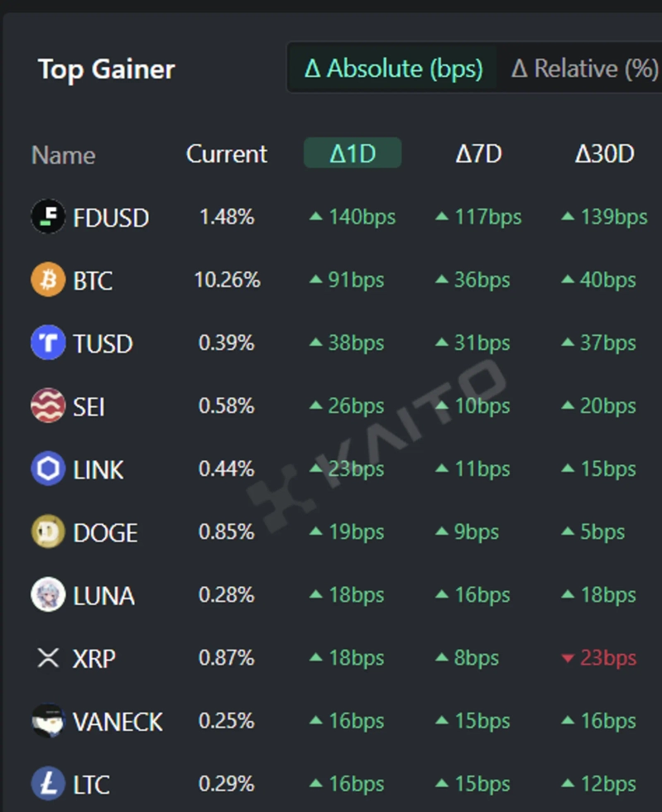Screen dimensions: 662x812
Task: Click BTC's 10.26% current value
Action: [227, 281]
